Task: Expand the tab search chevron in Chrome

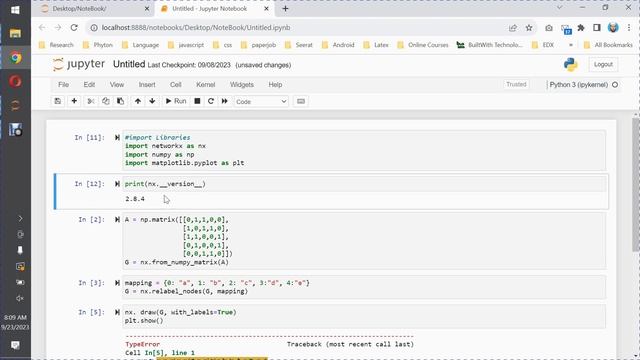Action: coord(560,8)
